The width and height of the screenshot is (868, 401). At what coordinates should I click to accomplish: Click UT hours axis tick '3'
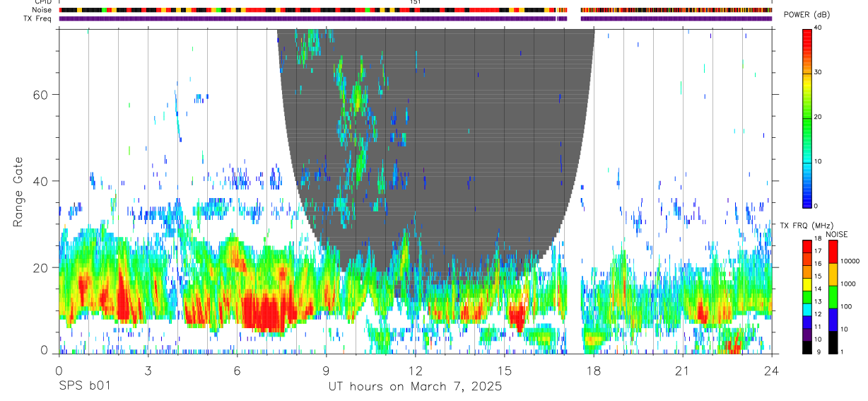(148, 370)
